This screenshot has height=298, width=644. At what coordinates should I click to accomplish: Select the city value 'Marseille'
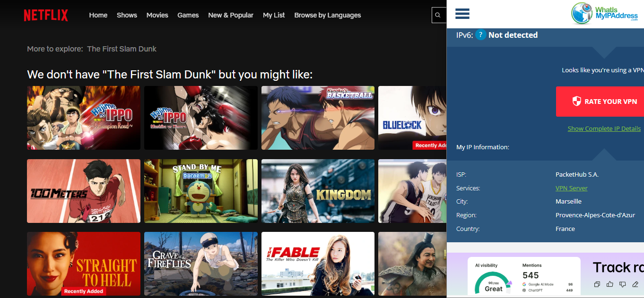[x=568, y=201]
